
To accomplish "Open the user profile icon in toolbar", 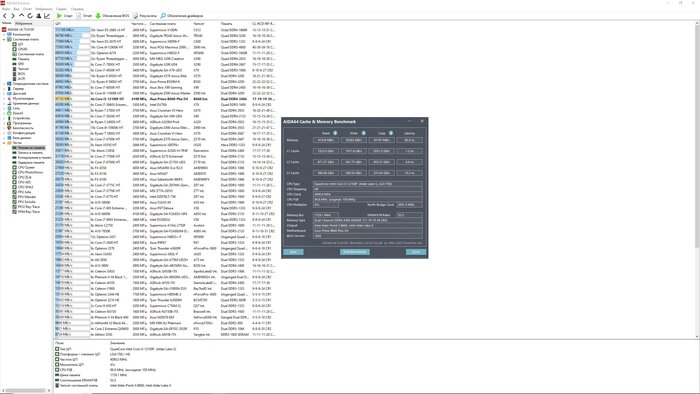I will pos(38,16).
